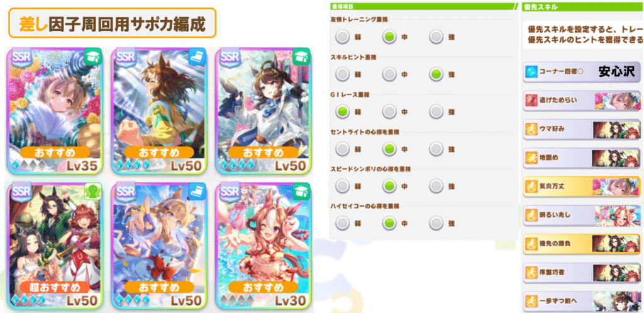The image size is (644, 313).
Task: Set セントライトの心得を重視 to 強
Action: (x=436, y=149)
